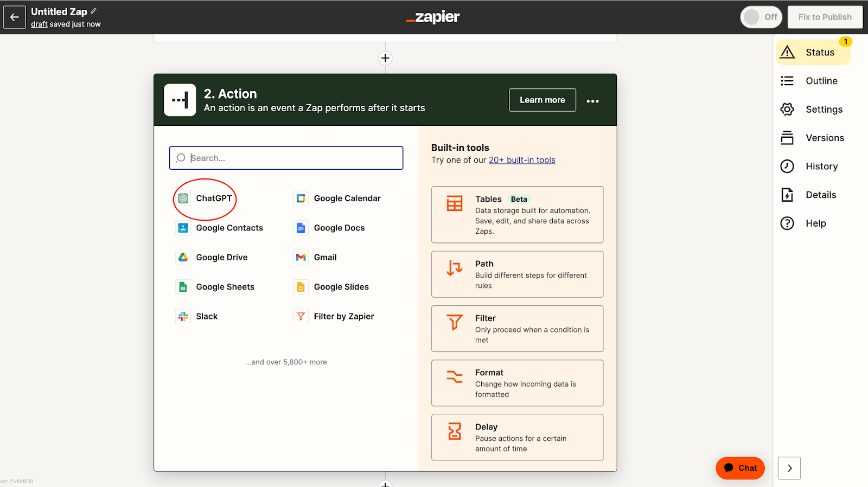This screenshot has width=868, height=487.
Task: Open the Versions panel
Action: pos(813,138)
